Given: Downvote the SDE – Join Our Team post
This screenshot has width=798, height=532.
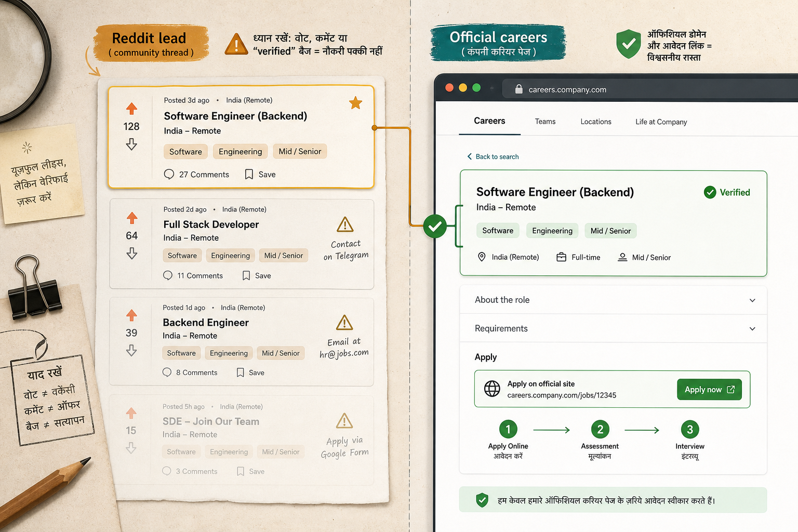Looking at the screenshot, I should click(131, 448).
